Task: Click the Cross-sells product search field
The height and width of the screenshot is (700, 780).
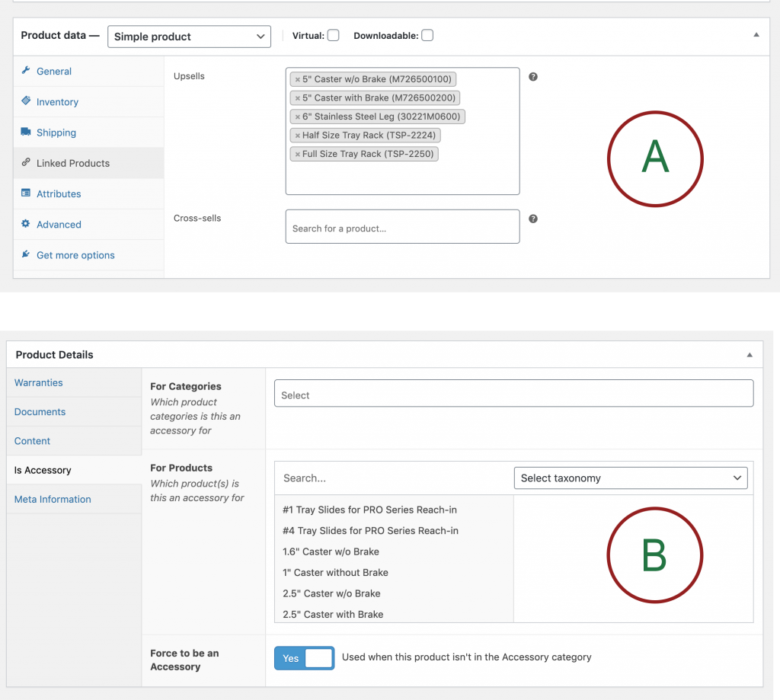Action: tap(402, 228)
